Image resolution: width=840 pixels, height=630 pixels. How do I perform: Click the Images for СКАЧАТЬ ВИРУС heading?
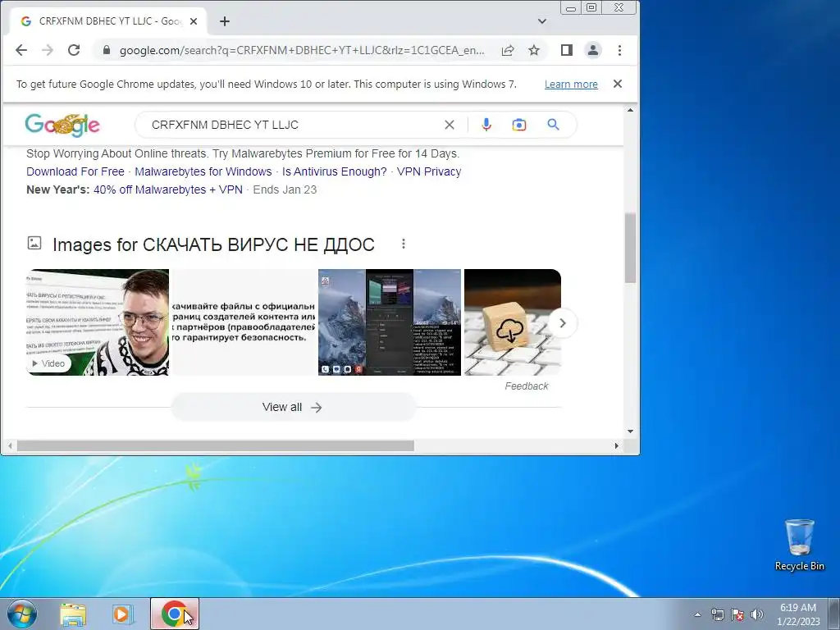213,244
